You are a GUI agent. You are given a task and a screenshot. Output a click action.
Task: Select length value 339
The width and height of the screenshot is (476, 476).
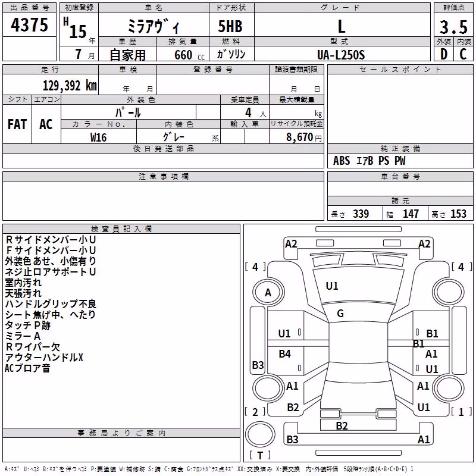(x=361, y=214)
